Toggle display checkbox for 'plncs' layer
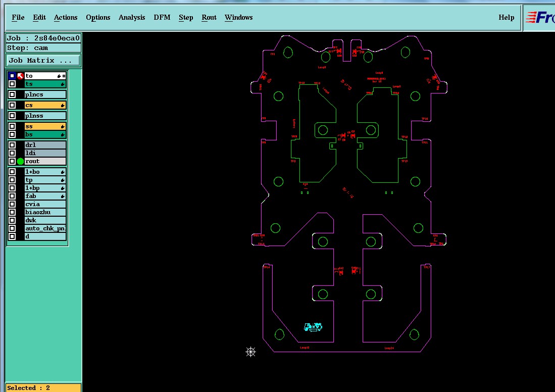This screenshot has width=555, height=392. [x=12, y=94]
